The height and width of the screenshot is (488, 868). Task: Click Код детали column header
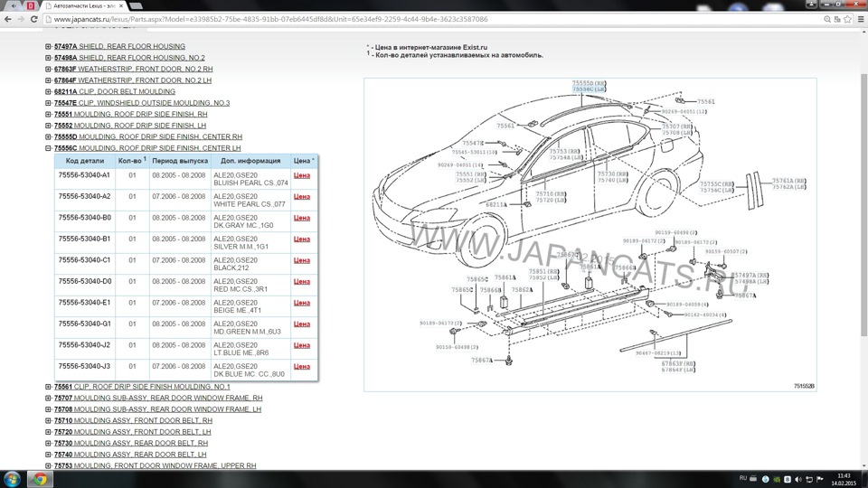[85, 161]
